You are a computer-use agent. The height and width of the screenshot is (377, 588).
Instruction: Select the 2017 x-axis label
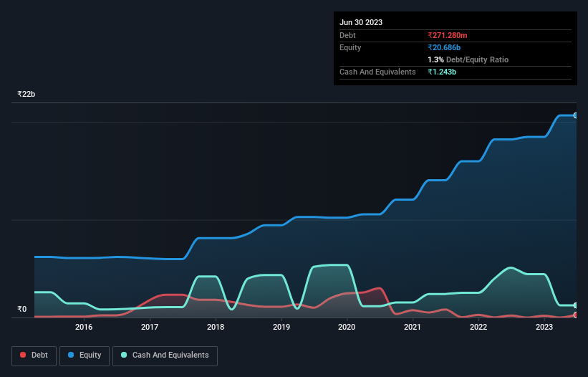pyautogui.click(x=150, y=327)
